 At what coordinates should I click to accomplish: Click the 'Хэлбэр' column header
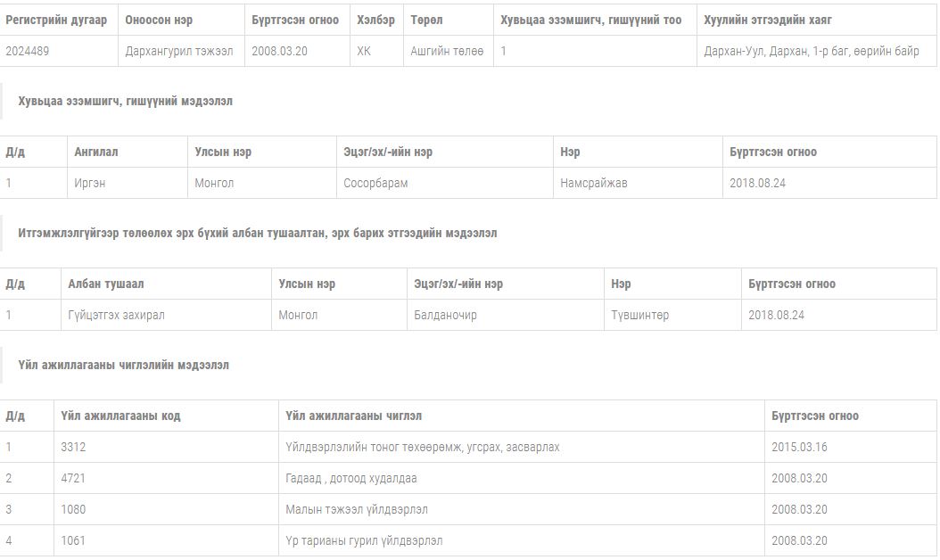pos(375,20)
